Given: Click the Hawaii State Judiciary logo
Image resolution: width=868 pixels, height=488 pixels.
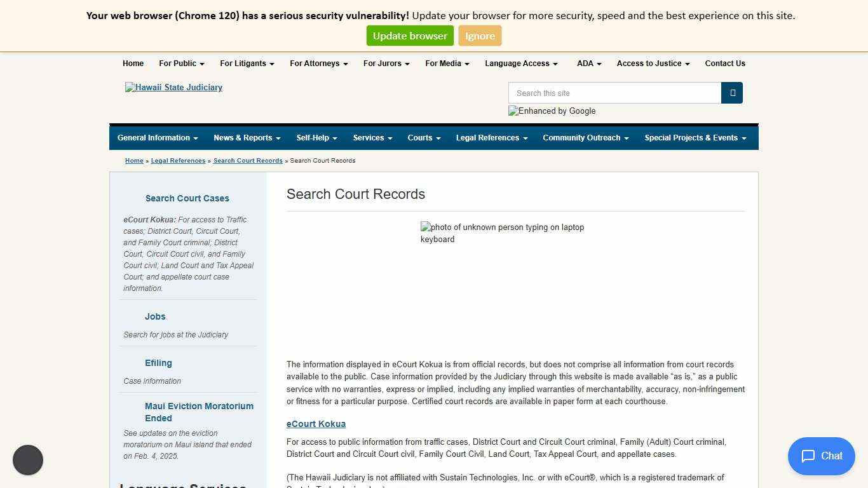Looking at the screenshot, I should tap(173, 87).
